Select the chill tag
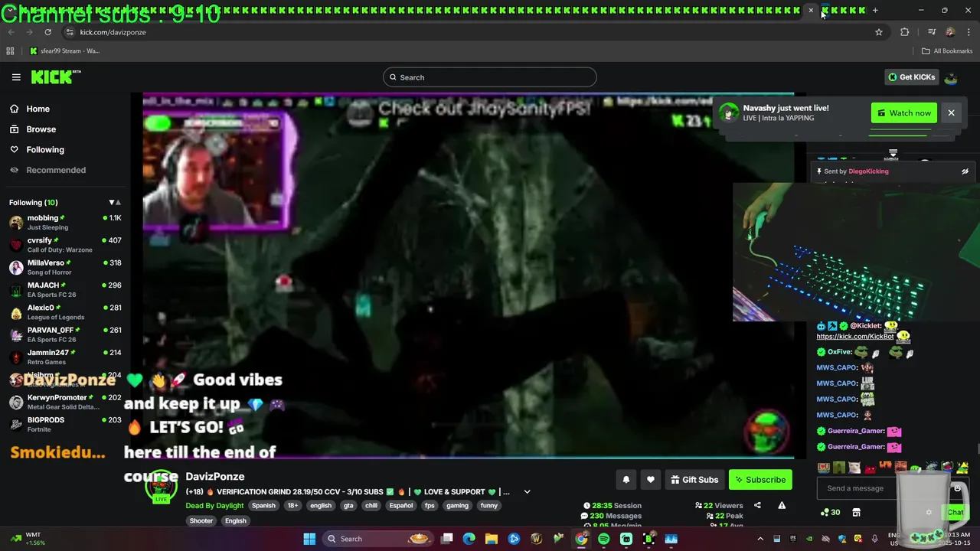Viewport: 980px width, 551px height. pyautogui.click(x=371, y=506)
